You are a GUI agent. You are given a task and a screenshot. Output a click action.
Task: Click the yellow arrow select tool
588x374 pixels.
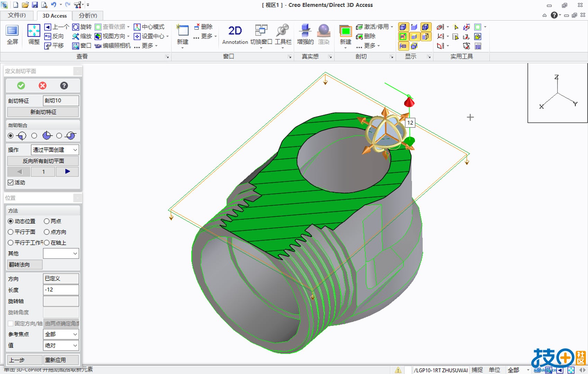[456, 27]
